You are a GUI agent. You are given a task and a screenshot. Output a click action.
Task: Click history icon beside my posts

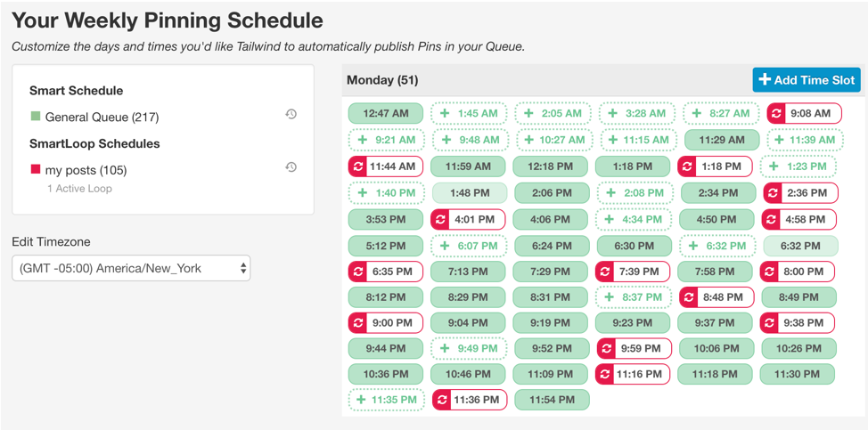[291, 166]
